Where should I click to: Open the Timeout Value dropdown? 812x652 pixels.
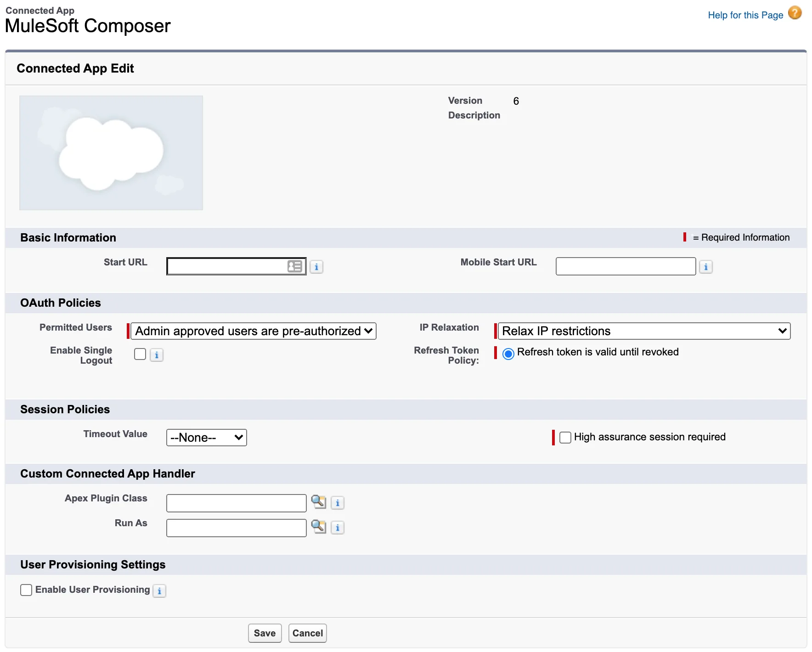click(x=207, y=438)
